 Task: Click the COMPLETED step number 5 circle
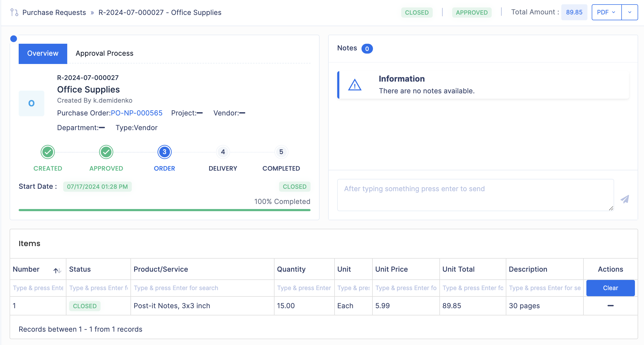tap(281, 152)
